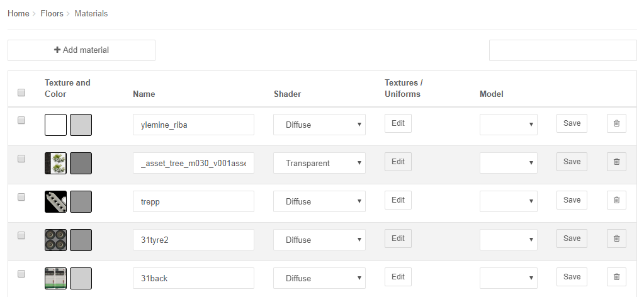Navigate to Floors breadcrumb link
This screenshot has height=297, width=644.
[52, 14]
